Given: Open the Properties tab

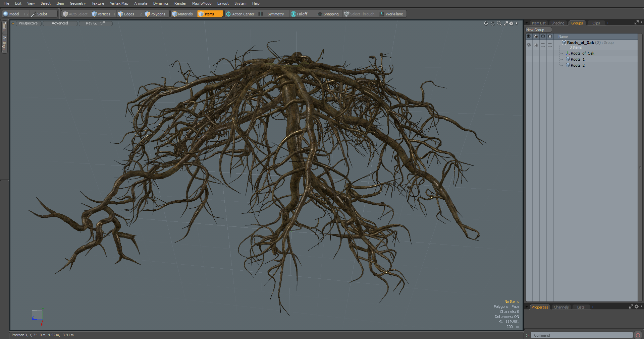Looking at the screenshot, I should [540, 307].
